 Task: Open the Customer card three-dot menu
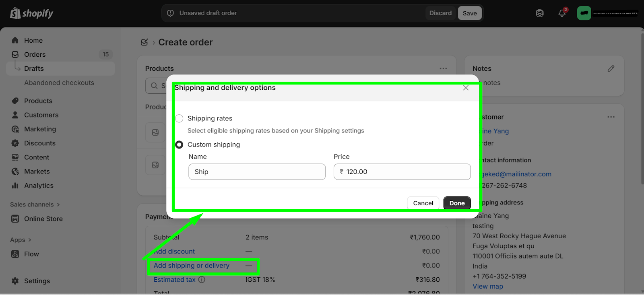tap(611, 117)
